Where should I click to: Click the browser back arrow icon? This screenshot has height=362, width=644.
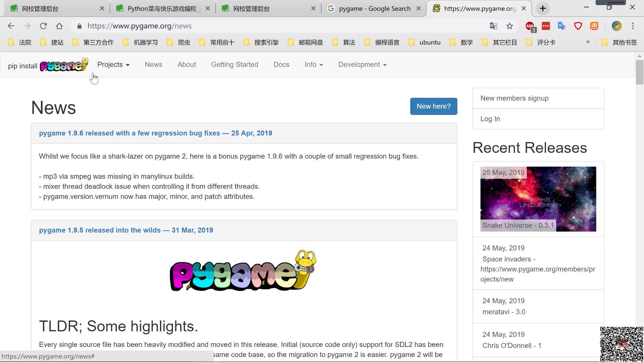pos(11,26)
